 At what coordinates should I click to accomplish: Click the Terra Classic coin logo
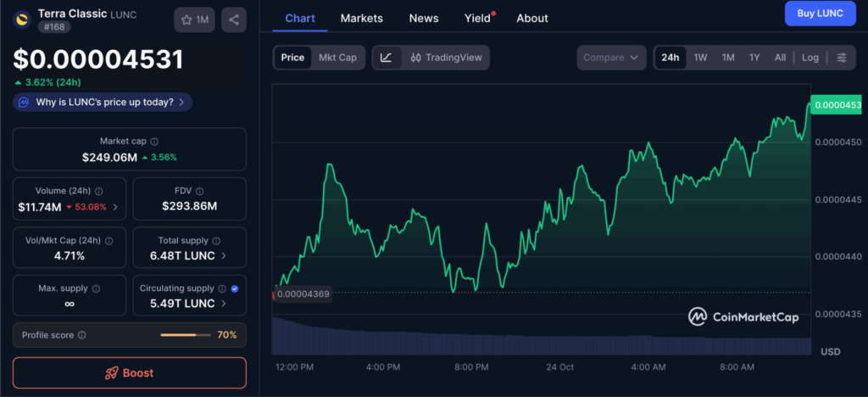click(x=21, y=15)
